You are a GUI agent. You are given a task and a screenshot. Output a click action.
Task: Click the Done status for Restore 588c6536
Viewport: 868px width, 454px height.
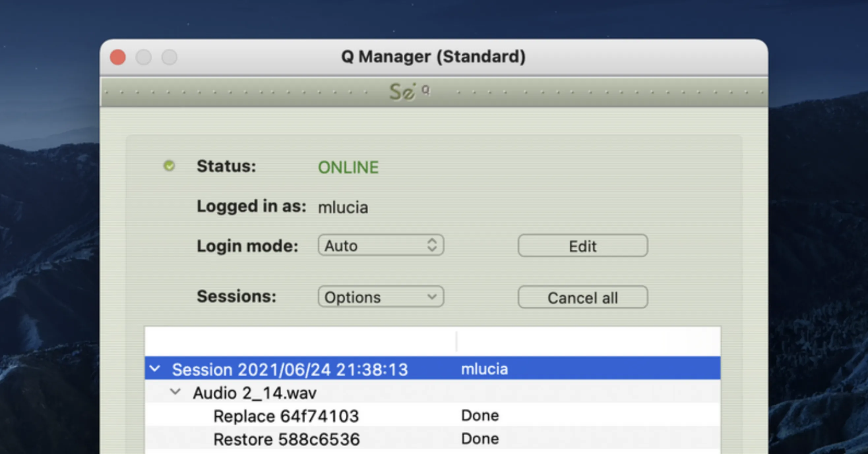click(x=480, y=439)
